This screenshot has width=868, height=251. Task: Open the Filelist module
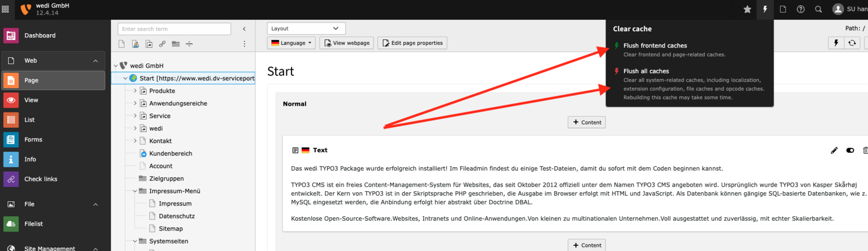(x=54, y=224)
